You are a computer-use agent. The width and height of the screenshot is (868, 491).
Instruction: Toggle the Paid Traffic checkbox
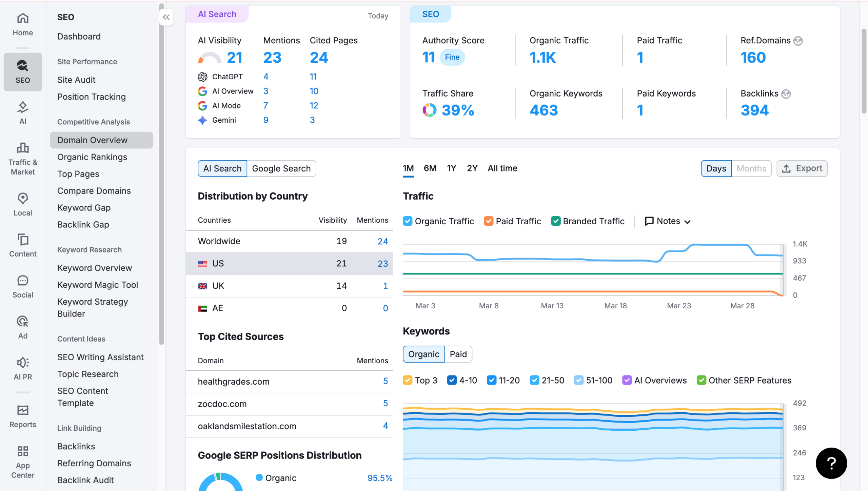pyautogui.click(x=488, y=221)
